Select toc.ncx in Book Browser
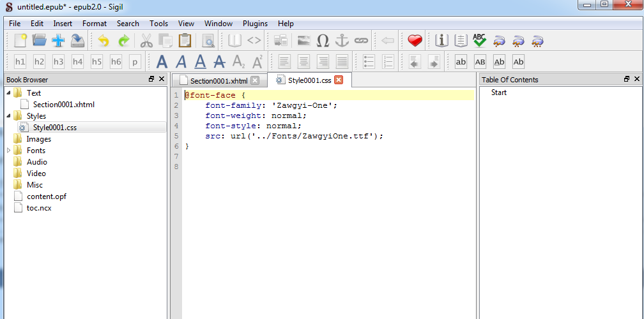 (39, 208)
